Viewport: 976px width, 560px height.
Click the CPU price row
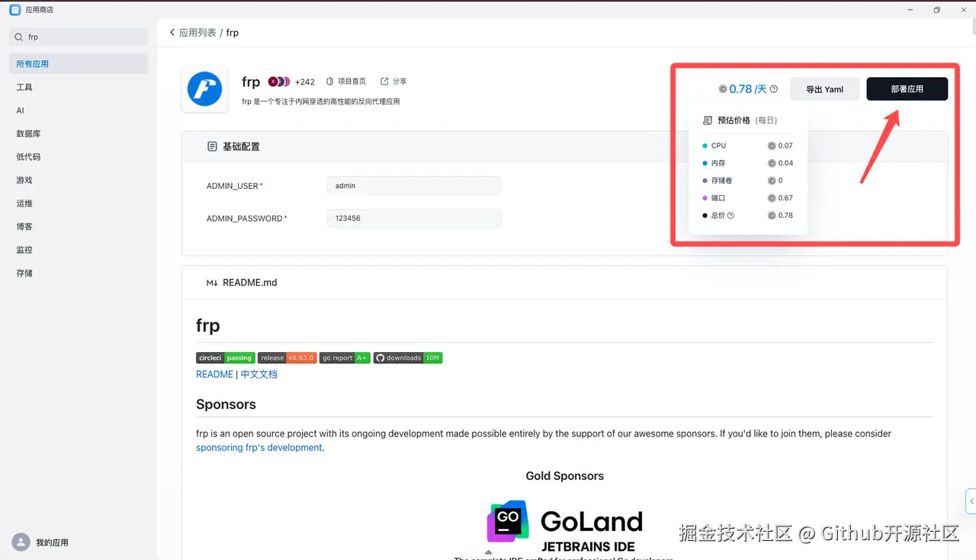747,146
